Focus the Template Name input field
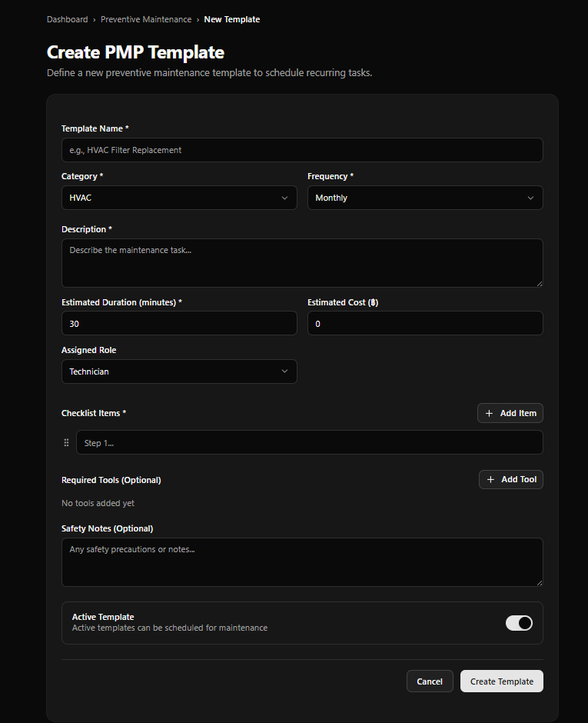Screen dimensions: 588x723 [x=302, y=150]
